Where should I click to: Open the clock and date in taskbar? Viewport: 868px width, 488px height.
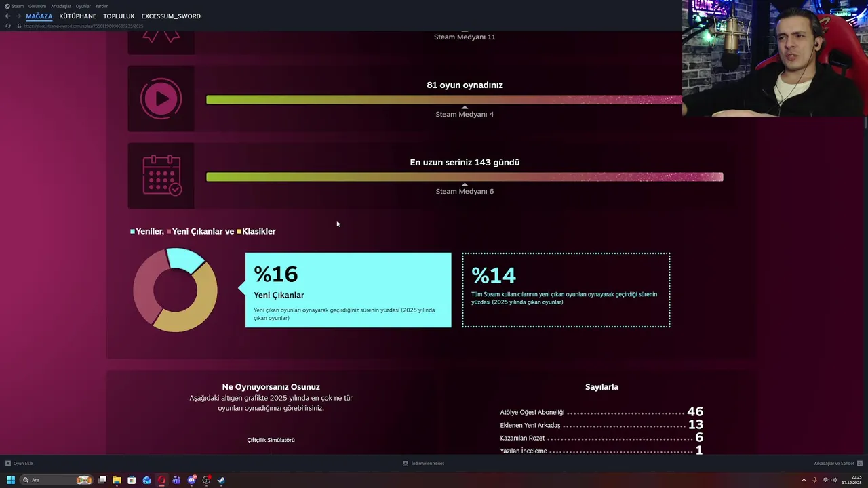point(852,480)
